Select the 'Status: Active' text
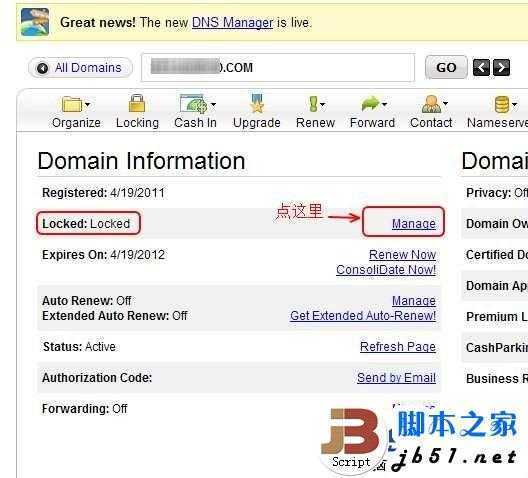The height and width of the screenshot is (478, 528). (79, 347)
